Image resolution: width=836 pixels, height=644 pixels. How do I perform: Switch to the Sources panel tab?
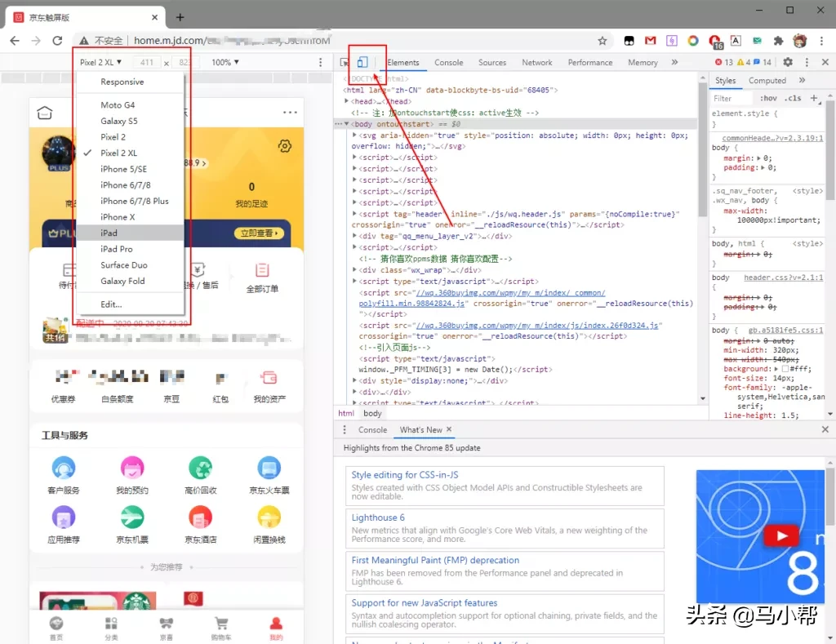(x=492, y=62)
